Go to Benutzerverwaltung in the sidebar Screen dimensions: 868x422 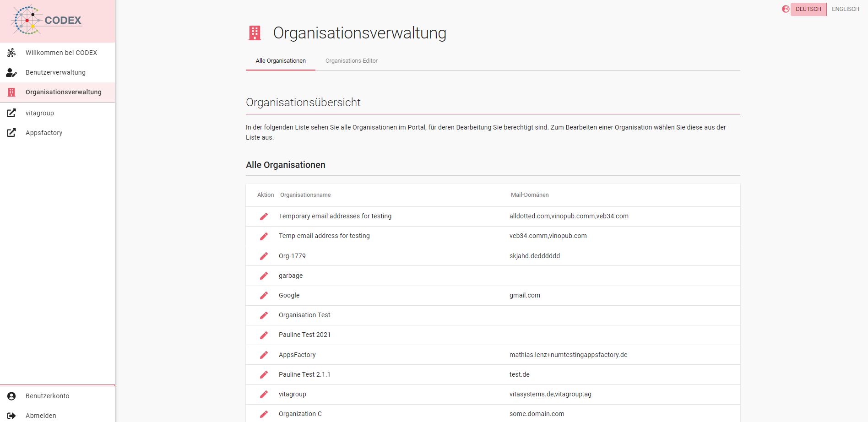[58, 72]
